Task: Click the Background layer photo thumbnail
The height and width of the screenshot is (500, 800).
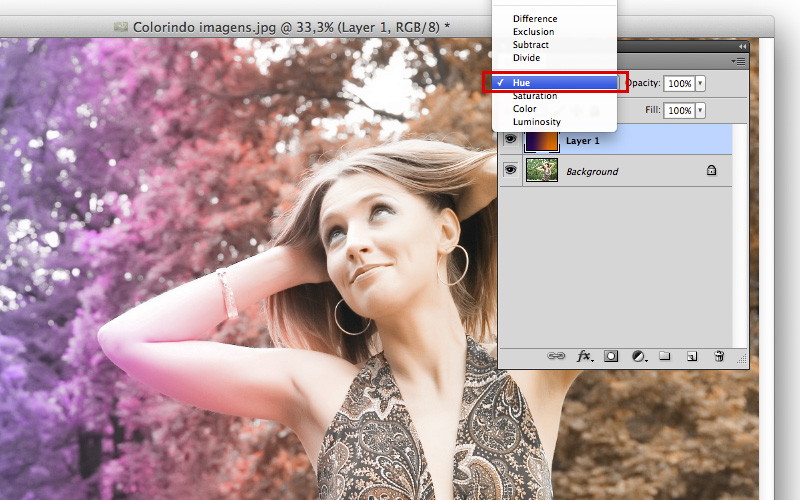Action: pos(542,170)
